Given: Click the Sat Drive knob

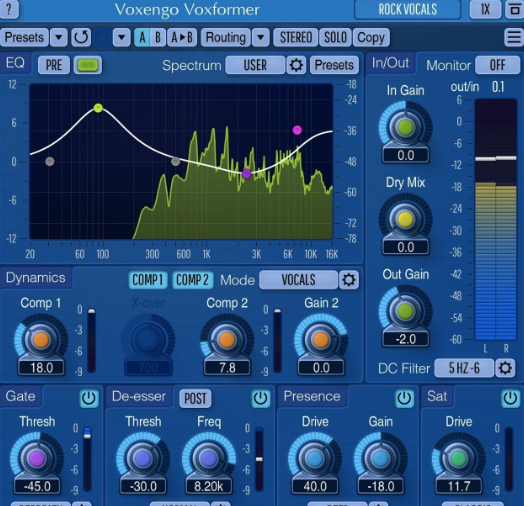Looking at the screenshot, I should pos(458,459).
